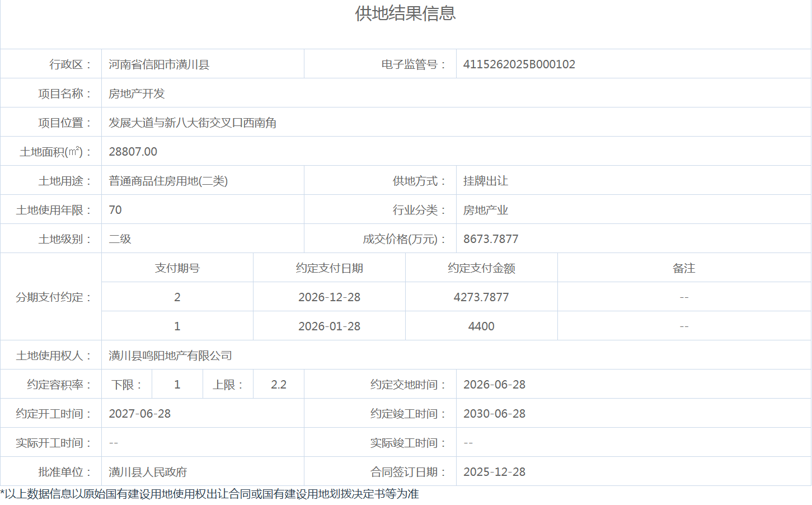This screenshot has height=505, width=812.
Task: Click the project name value 房地产开发
Action: tap(137, 93)
